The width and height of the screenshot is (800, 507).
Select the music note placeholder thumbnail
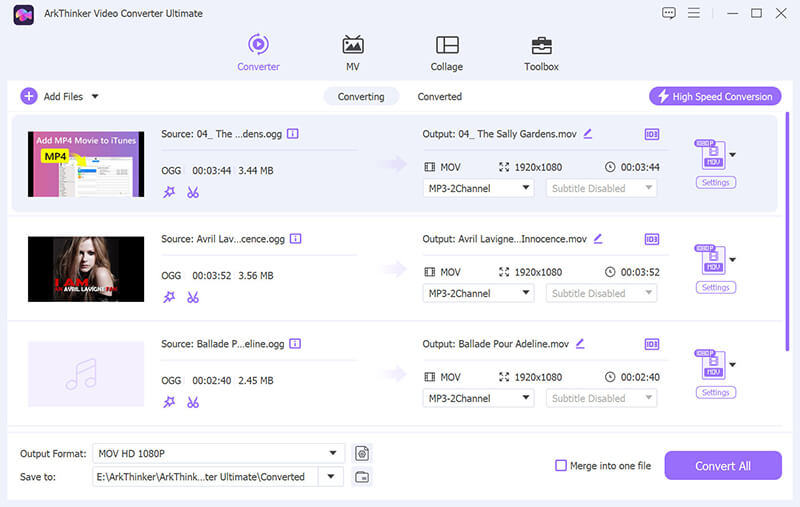tap(86, 374)
